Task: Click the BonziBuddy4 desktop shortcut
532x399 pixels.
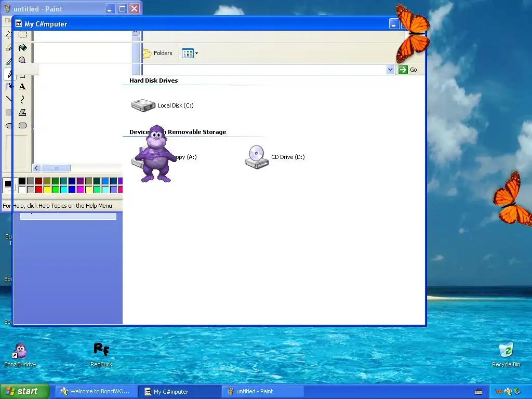Action: click(20, 355)
